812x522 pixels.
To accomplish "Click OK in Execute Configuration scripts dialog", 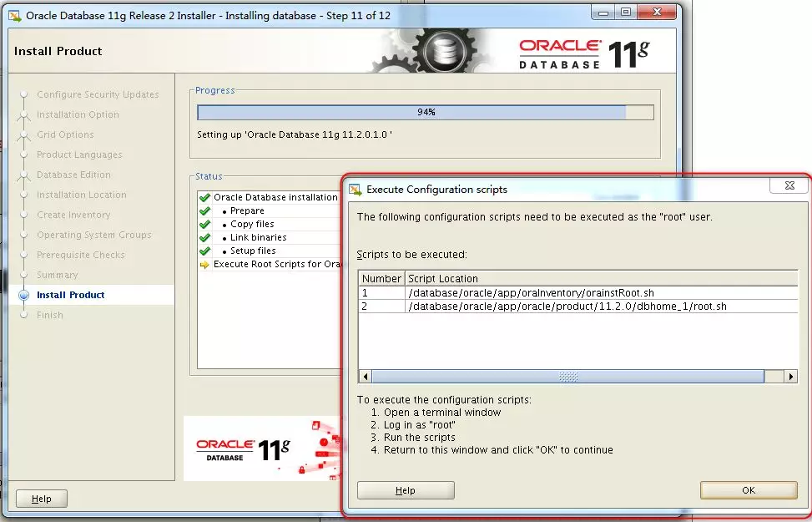I will click(749, 490).
